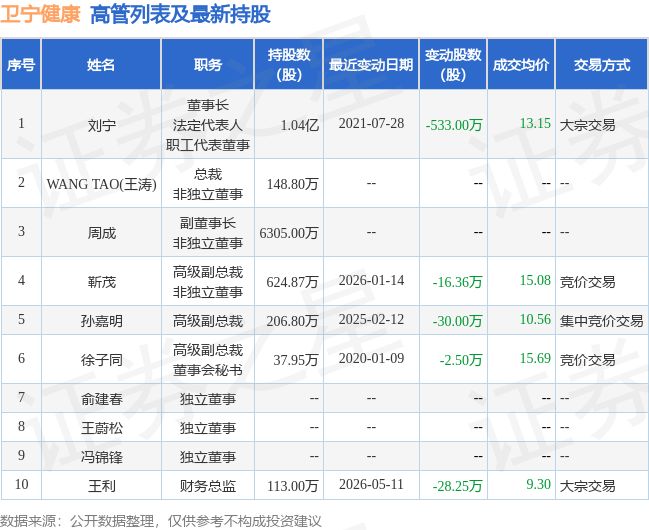Click the average price 10.56
Image resolution: width=649 pixels, height=530 pixels.
click(535, 319)
